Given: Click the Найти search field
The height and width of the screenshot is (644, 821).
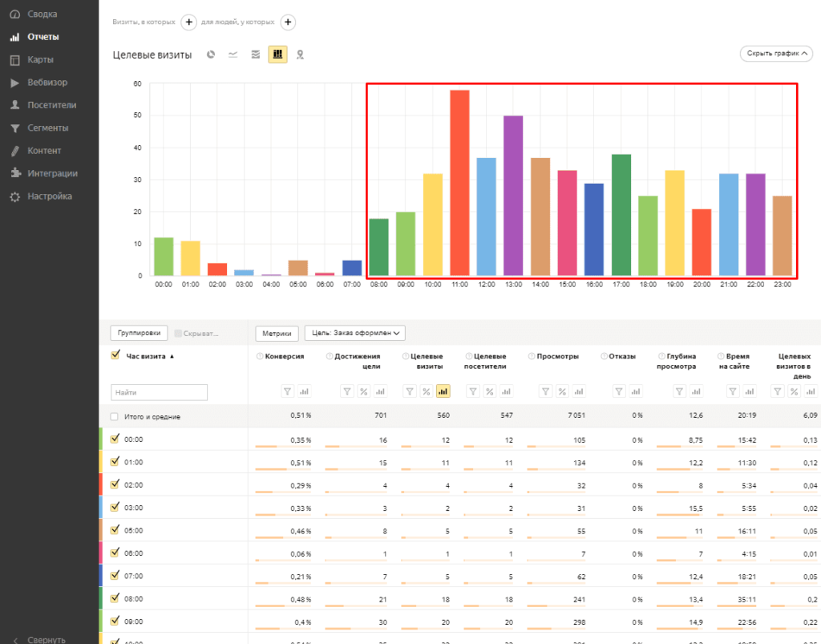Looking at the screenshot, I should (x=159, y=392).
